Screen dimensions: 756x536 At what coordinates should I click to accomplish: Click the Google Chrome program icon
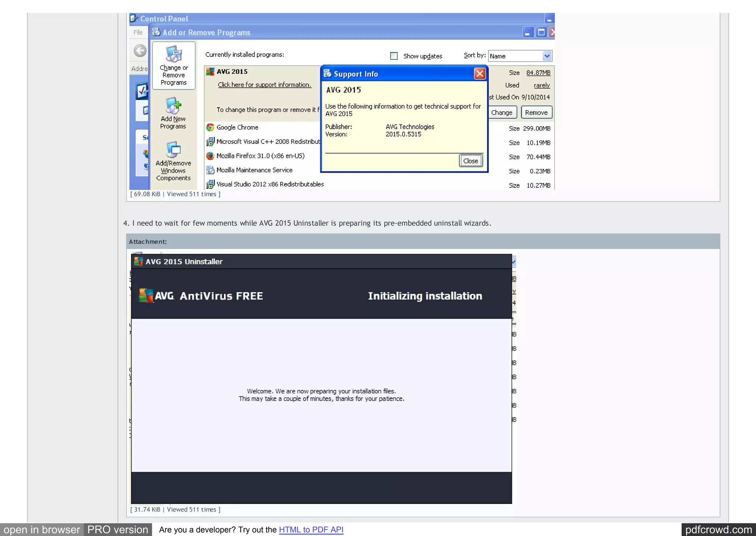pyautogui.click(x=210, y=127)
